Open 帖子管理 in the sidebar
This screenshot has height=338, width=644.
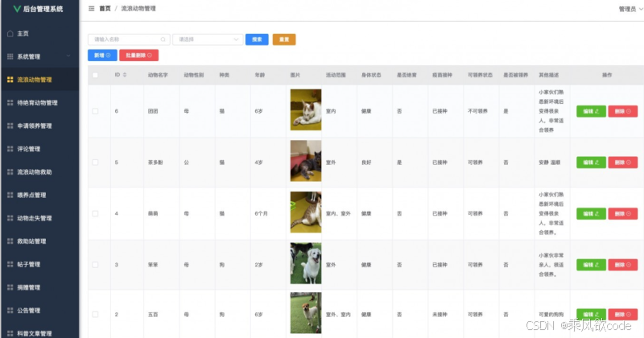[x=39, y=264]
